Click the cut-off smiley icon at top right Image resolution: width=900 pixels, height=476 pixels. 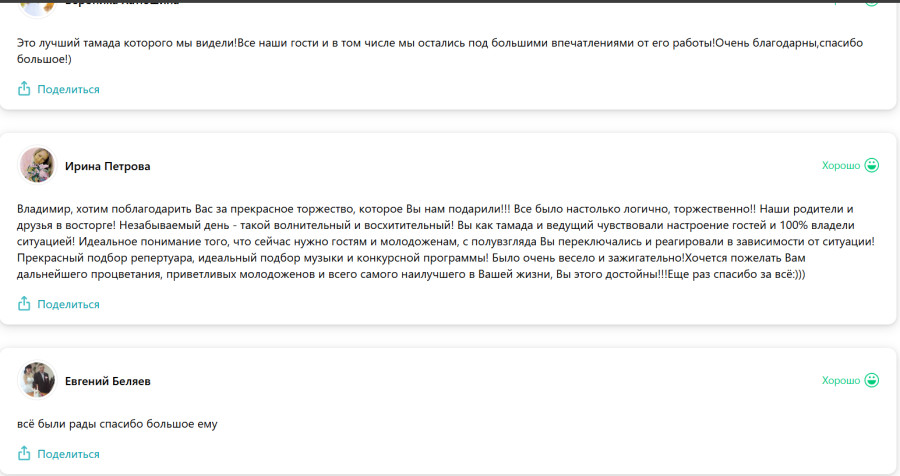click(872, 3)
